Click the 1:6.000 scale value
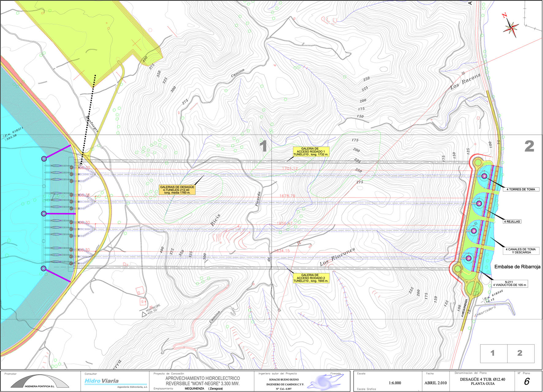The height and width of the screenshot is (392, 543). tap(395, 383)
